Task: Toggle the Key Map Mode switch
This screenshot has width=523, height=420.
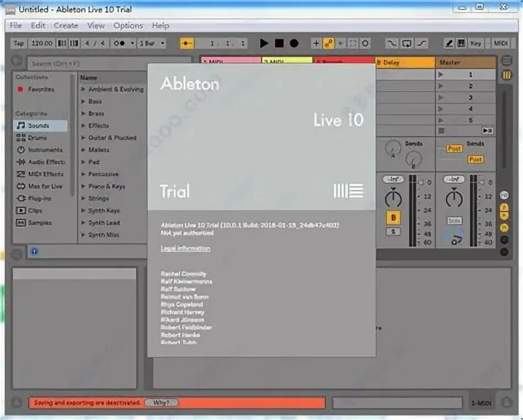Action: [x=476, y=44]
